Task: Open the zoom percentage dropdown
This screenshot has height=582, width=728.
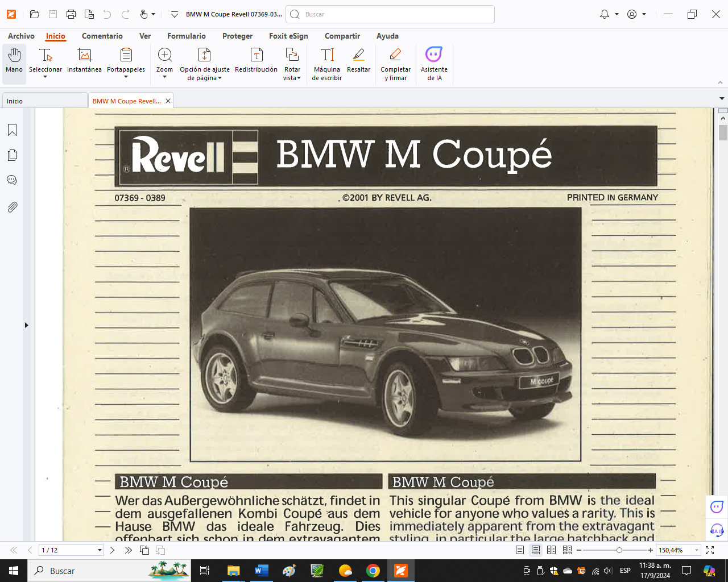Action: point(697,550)
